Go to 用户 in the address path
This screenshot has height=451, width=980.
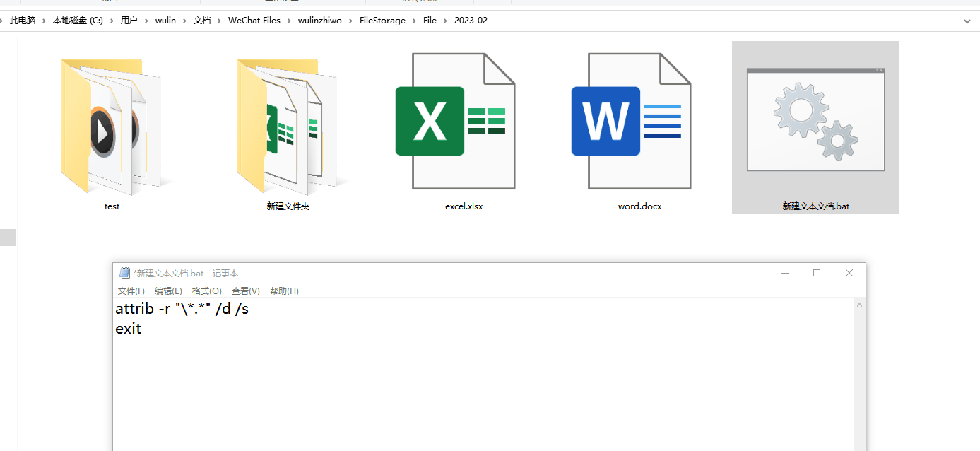coord(129,20)
